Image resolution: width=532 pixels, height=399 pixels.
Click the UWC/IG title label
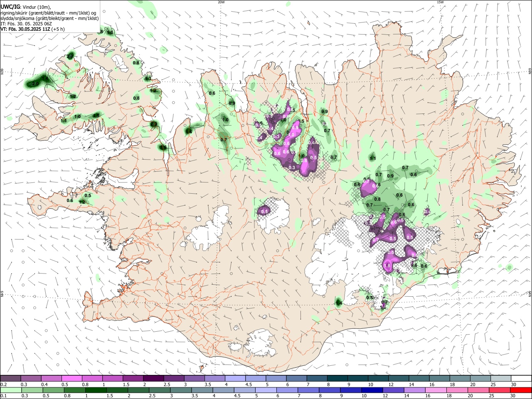click(x=10, y=7)
